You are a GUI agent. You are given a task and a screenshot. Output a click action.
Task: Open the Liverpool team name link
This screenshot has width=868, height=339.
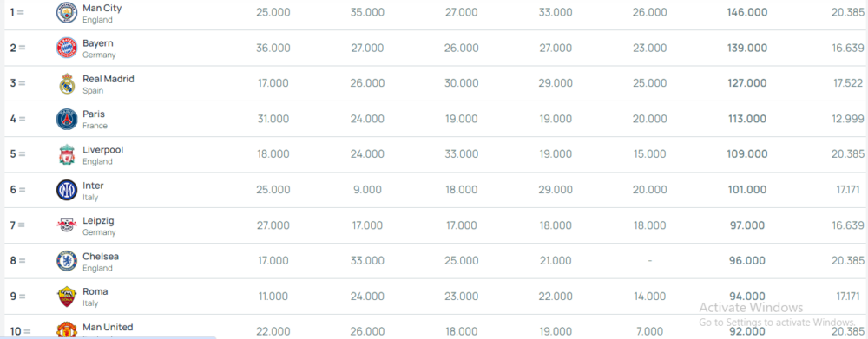click(103, 150)
